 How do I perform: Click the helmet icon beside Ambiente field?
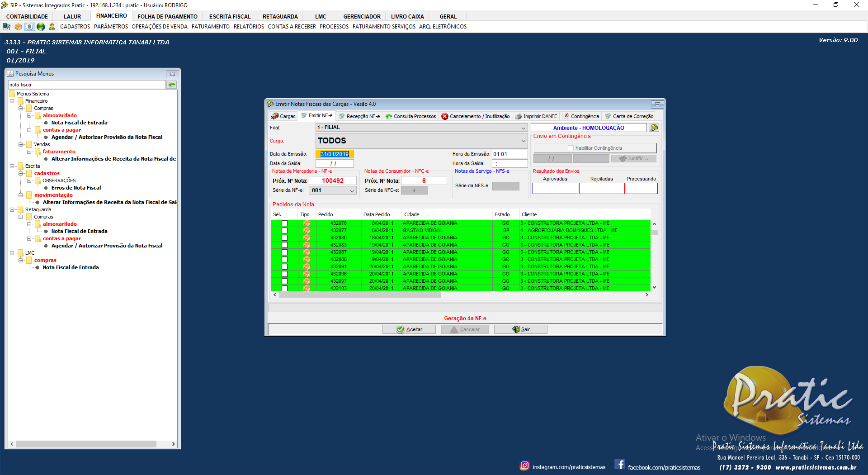[x=654, y=128]
